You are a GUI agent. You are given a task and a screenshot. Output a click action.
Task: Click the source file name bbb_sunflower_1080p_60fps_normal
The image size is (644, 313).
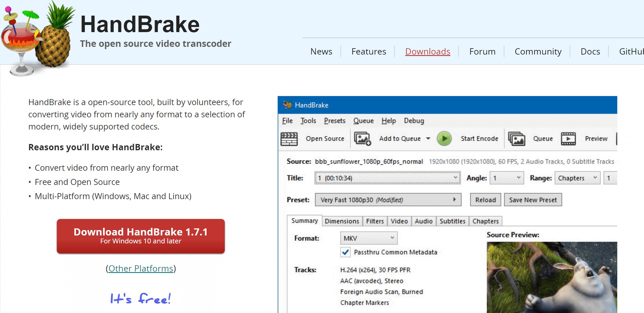[369, 162]
